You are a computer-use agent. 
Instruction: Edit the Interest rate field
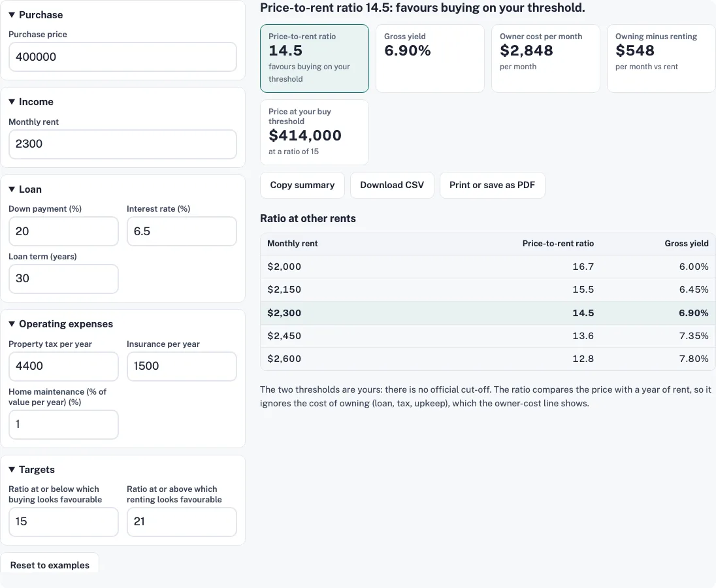pos(181,231)
